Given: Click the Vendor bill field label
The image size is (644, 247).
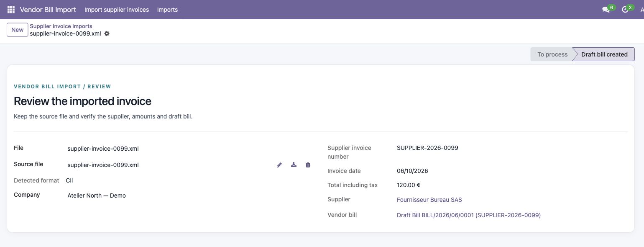Looking at the screenshot, I should coord(342,215).
